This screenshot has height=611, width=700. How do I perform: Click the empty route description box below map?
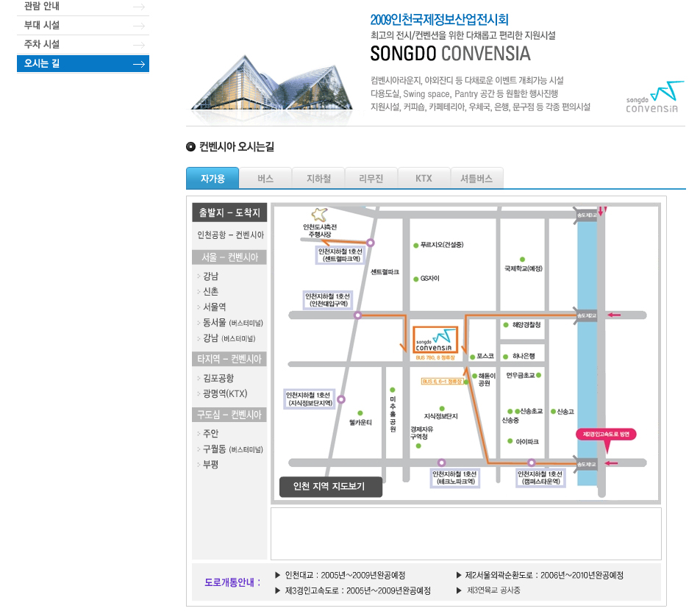tap(465, 533)
